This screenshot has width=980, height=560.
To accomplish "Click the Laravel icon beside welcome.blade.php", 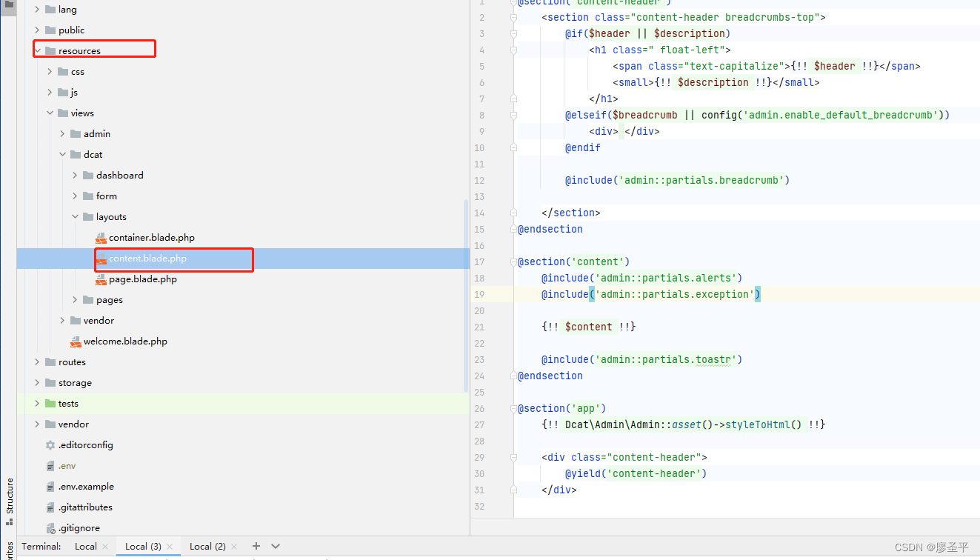I will click(x=75, y=341).
